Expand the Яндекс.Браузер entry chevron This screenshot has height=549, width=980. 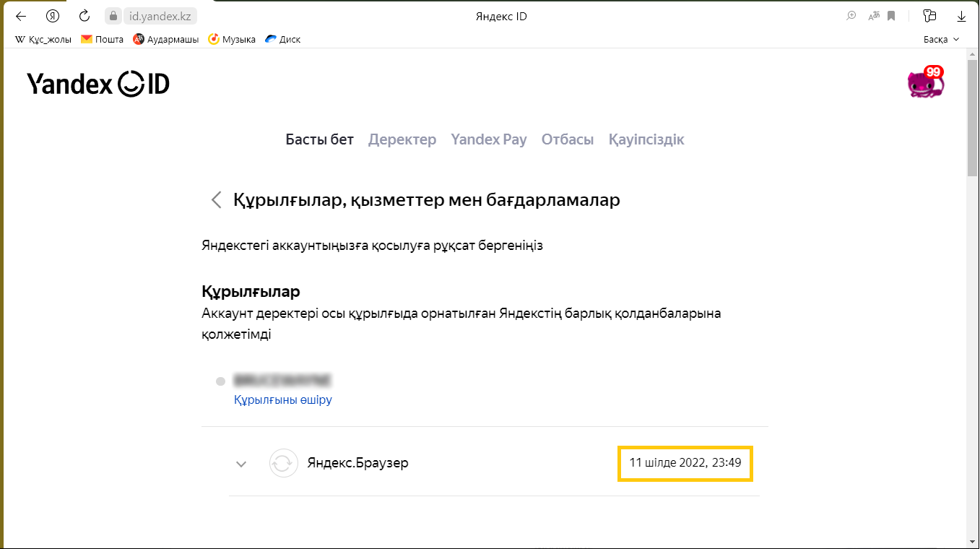(x=241, y=464)
